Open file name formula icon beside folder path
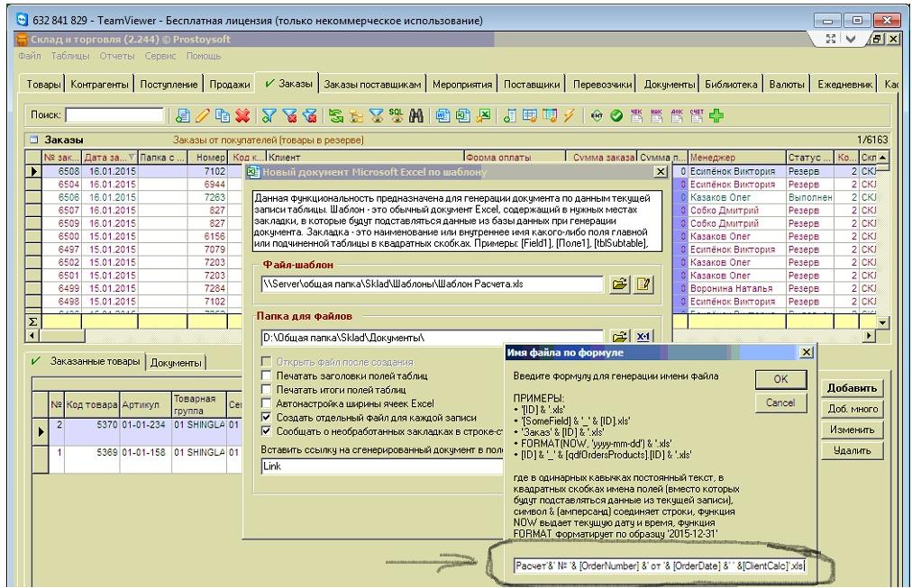 (644, 338)
